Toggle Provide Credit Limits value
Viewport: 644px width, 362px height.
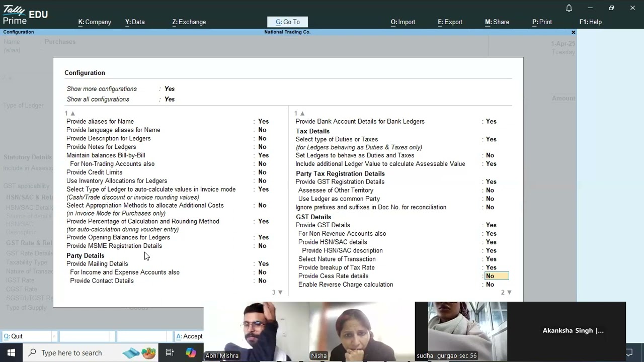pos(262,172)
